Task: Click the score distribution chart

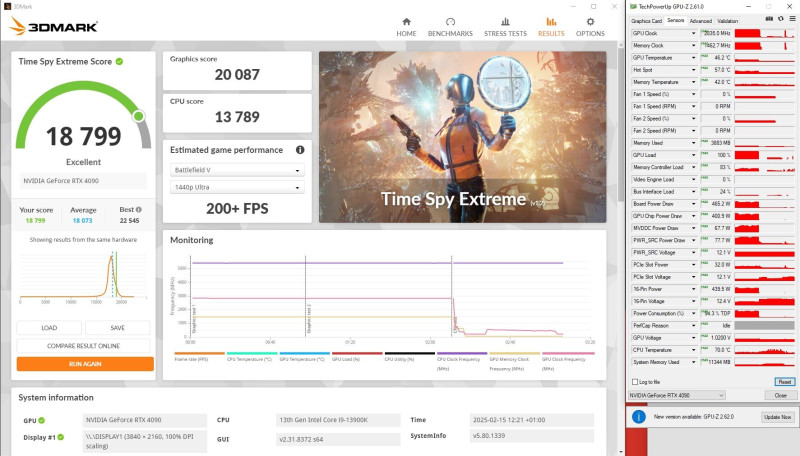Action: click(83, 277)
